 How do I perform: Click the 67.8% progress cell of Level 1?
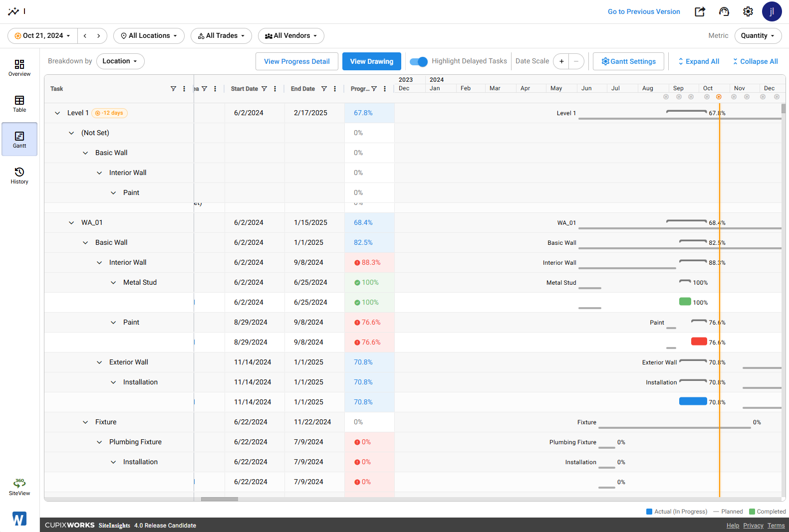[x=369, y=113]
